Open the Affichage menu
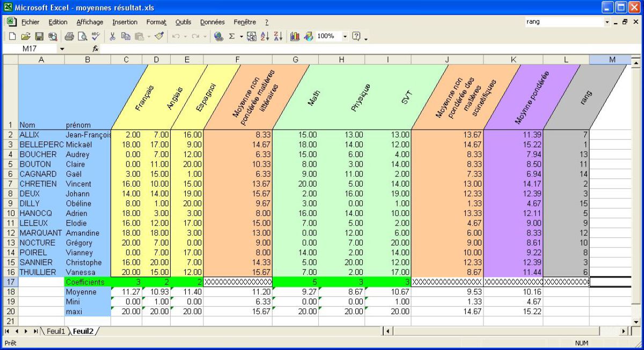Image resolution: width=644 pixels, height=350 pixels. [x=90, y=22]
